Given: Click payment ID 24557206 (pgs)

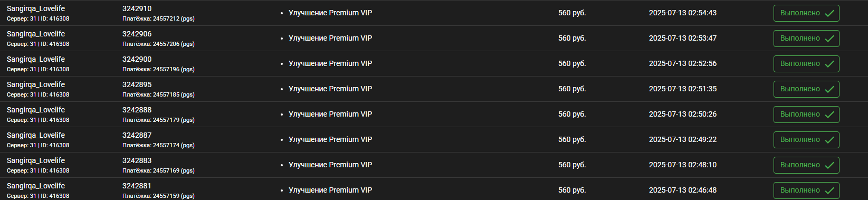Looking at the screenshot, I should click(x=158, y=44).
